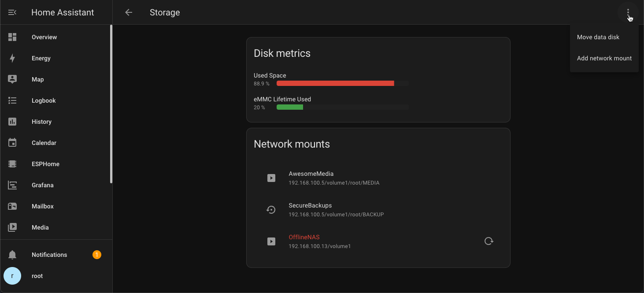Click the Map sidebar icon
The height and width of the screenshot is (293, 644).
coord(12,79)
